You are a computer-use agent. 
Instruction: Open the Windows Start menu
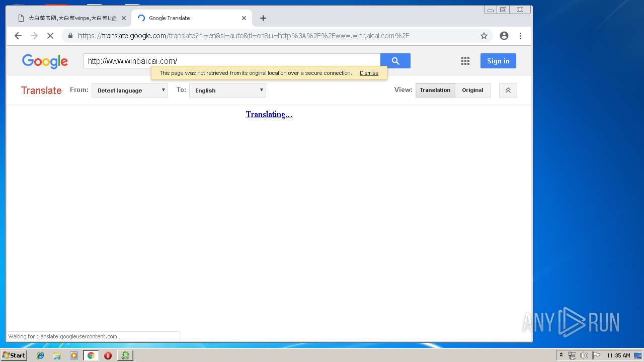click(x=14, y=355)
